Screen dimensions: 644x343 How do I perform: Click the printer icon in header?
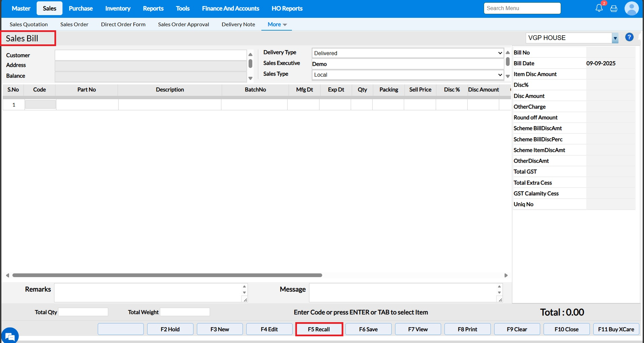[x=614, y=9]
